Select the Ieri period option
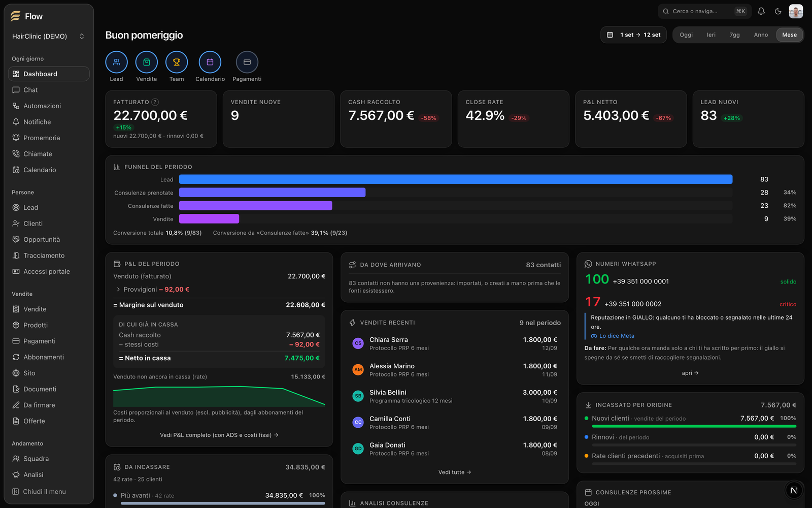This screenshot has width=812, height=508. click(711, 35)
